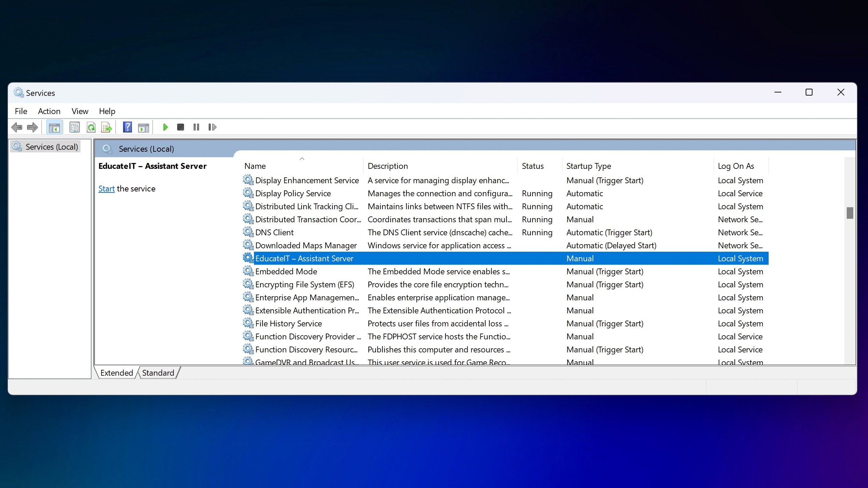Sort by the Startup Type column header
This screenshot has height=488, width=868.
[x=588, y=166]
